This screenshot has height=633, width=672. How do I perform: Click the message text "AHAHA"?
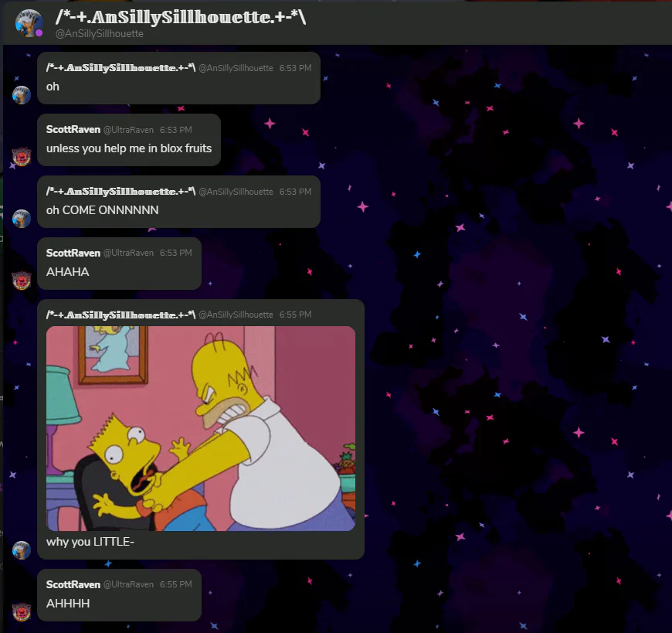pyautogui.click(x=68, y=272)
